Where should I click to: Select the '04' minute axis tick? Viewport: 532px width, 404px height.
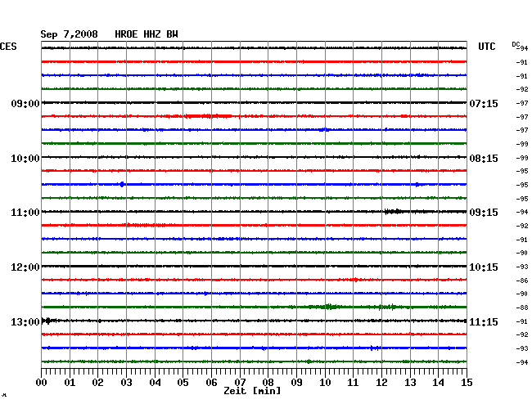pyautogui.click(x=155, y=382)
